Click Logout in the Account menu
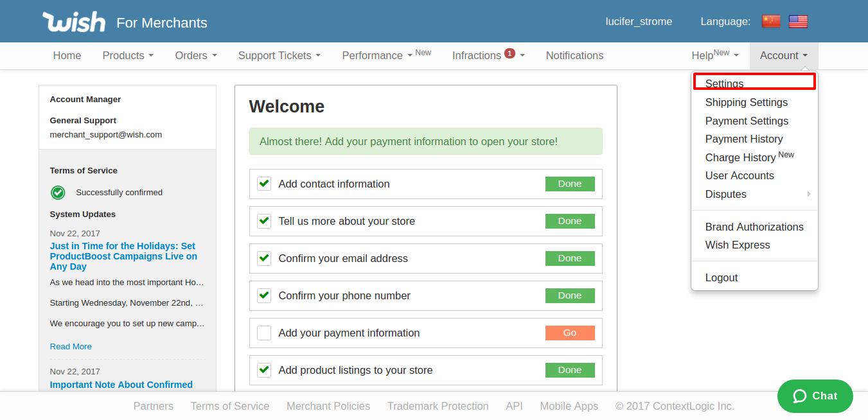 pos(754,277)
